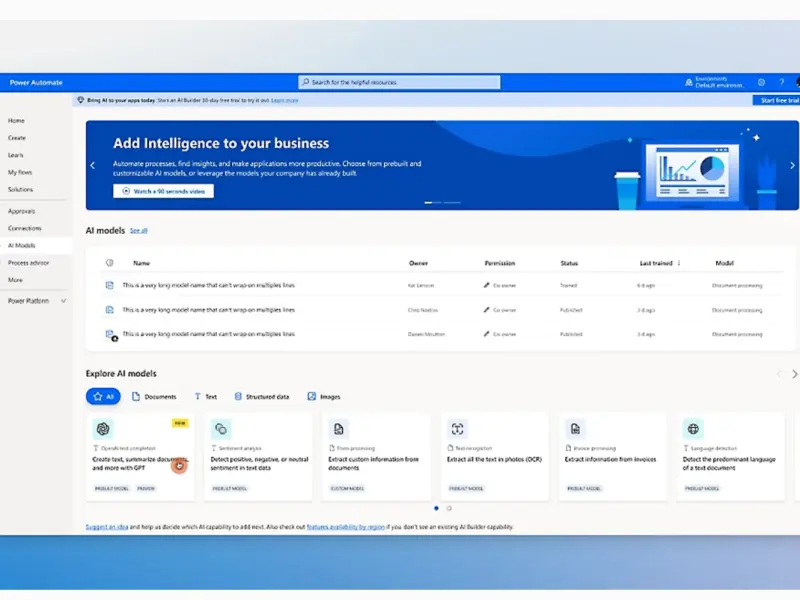The width and height of the screenshot is (800, 600).
Task: Toggle the select-all circle in table header
Action: click(x=109, y=263)
